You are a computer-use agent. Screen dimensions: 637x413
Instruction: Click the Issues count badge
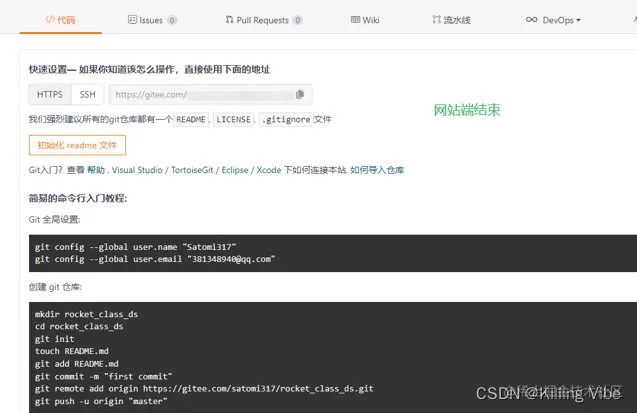coord(172,20)
